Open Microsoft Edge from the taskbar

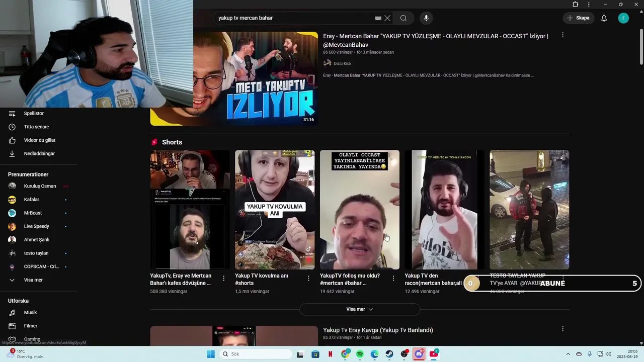point(375,354)
